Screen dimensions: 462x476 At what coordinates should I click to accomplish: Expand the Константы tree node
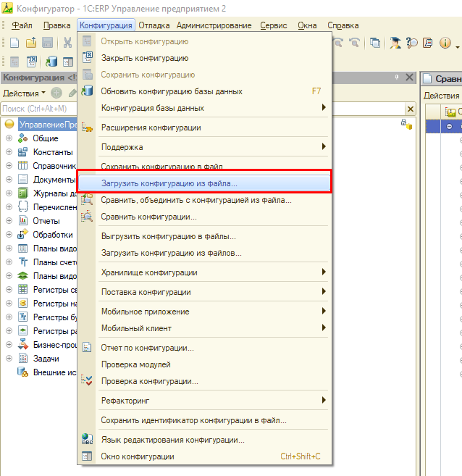(x=9, y=152)
